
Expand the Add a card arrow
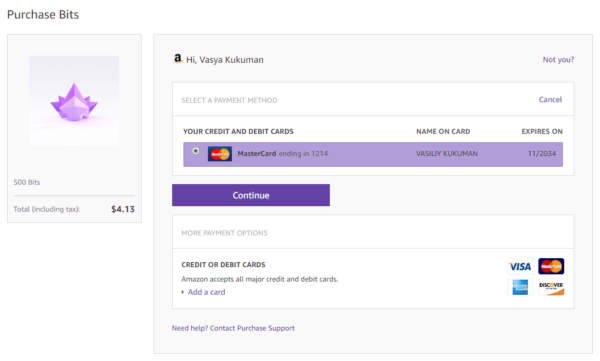[x=183, y=292]
